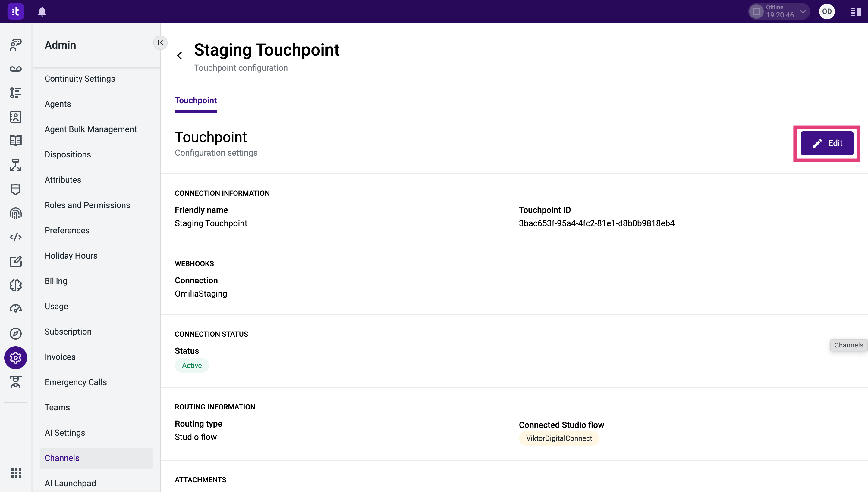Screen dimensions: 868x492
Task: Open the apps grid icon at sidebar bottom
Action: 16,473
